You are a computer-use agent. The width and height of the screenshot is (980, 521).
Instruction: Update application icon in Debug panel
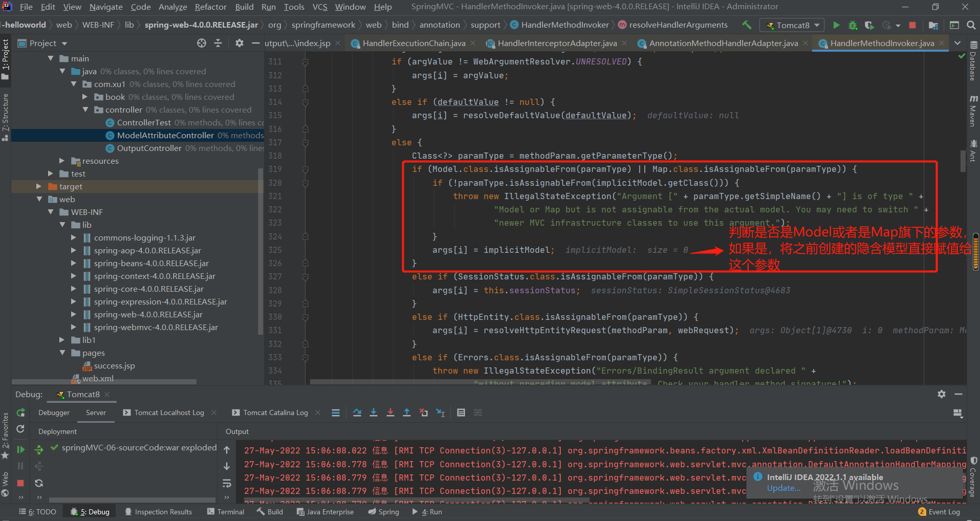click(x=20, y=429)
